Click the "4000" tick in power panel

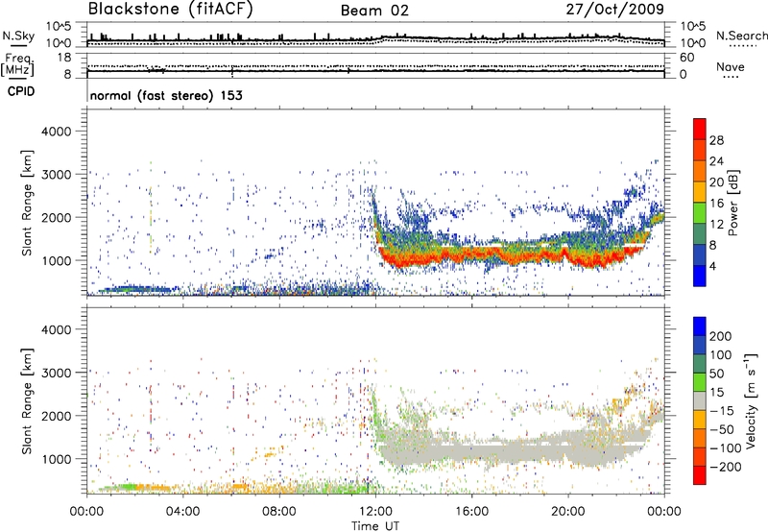tap(57, 132)
